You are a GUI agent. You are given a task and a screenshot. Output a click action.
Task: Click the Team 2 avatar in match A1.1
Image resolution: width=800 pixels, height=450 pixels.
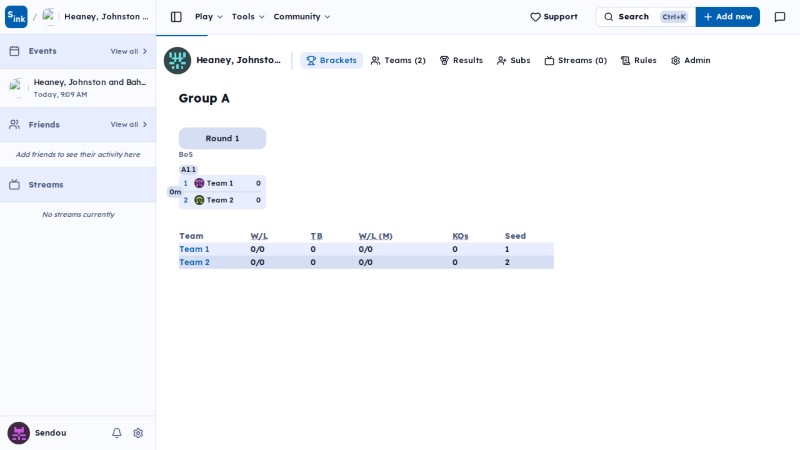199,200
